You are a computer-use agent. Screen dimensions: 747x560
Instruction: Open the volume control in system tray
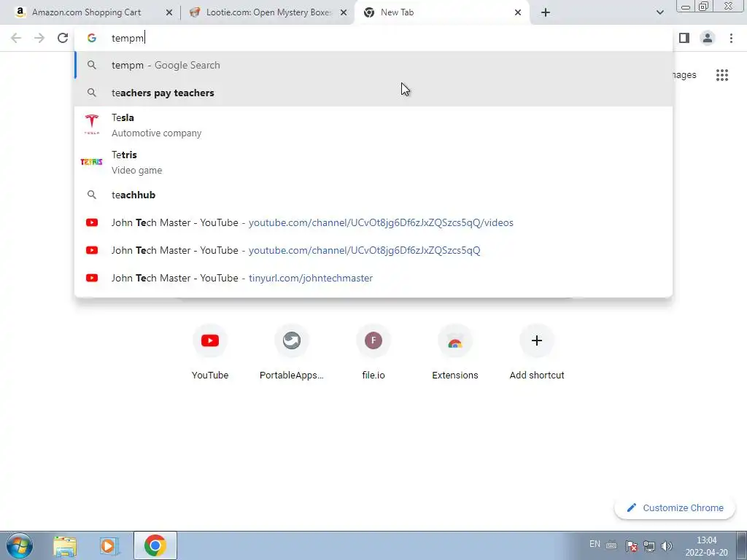click(x=667, y=546)
